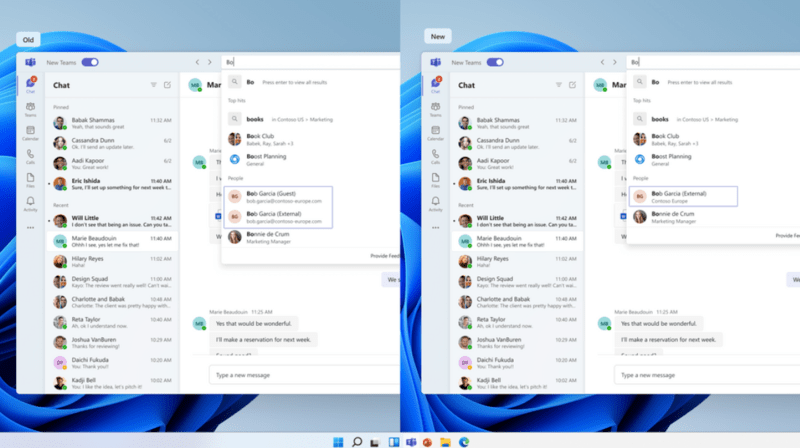This screenshot has height=448, width=800.
Task: Open Eric Ishida chat in Old window
Action: click(112, 184)
